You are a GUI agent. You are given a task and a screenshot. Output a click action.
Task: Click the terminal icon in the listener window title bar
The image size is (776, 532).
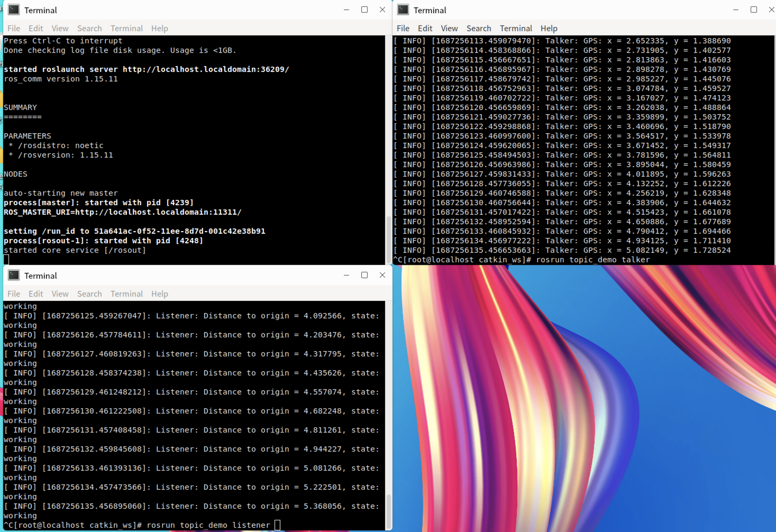14,275
